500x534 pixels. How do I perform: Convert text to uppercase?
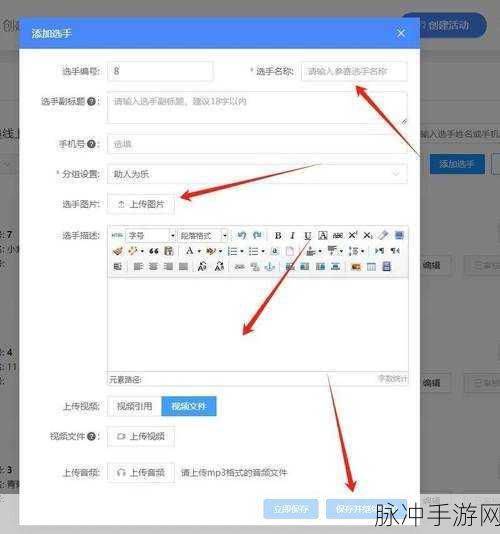[202, 266]
